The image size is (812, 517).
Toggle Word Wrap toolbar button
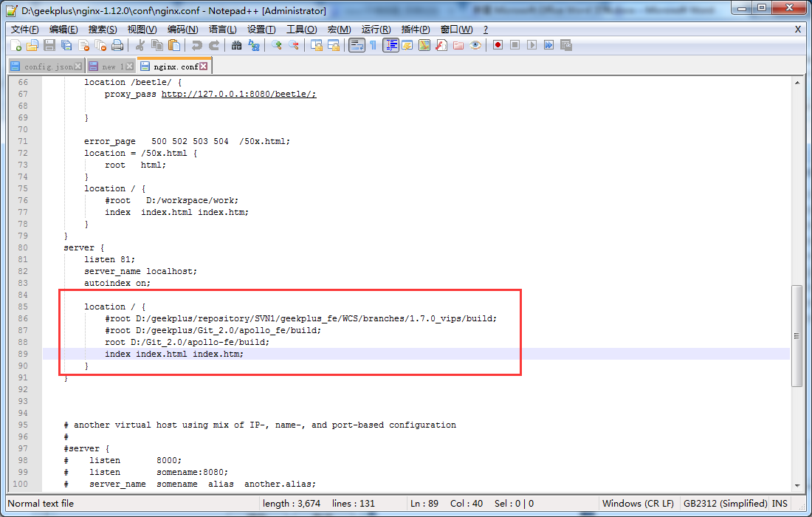[357, 46]
